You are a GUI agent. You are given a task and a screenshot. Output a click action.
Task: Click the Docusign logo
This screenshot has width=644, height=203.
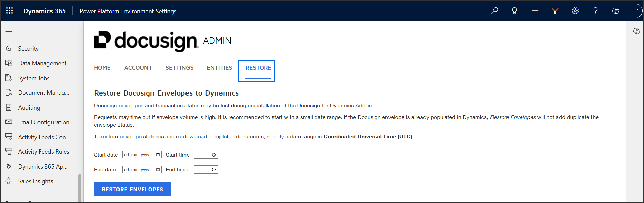[x=146, y=41]
